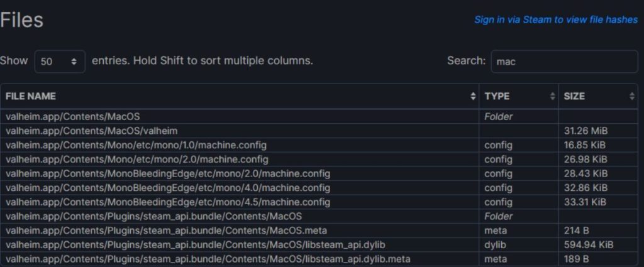Click the 31.26 MiB size cell
The image size is (644, 267).
(x=598, y=131)
